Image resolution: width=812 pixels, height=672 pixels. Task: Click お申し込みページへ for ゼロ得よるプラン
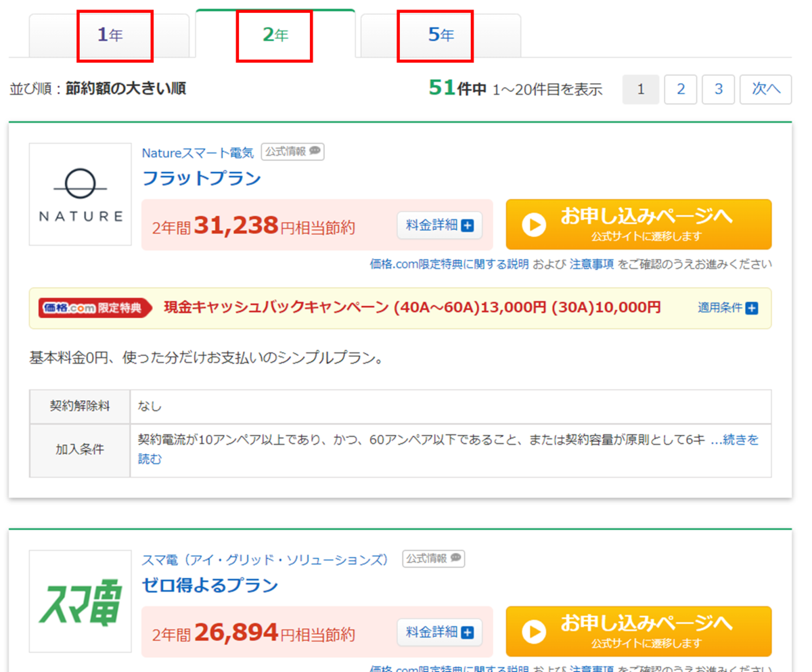(639, 631)
